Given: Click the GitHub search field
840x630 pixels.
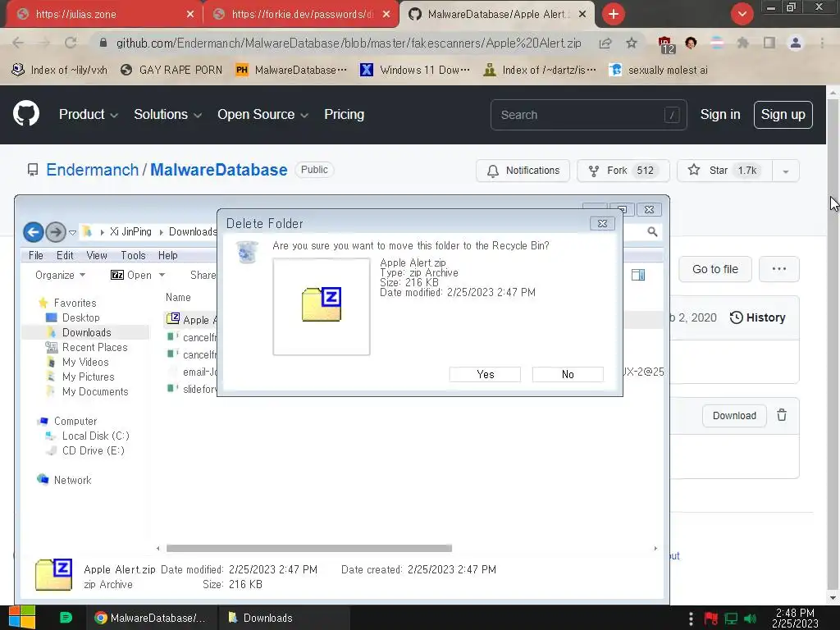Looking at the screenshot, I should (x=588, y=115).
